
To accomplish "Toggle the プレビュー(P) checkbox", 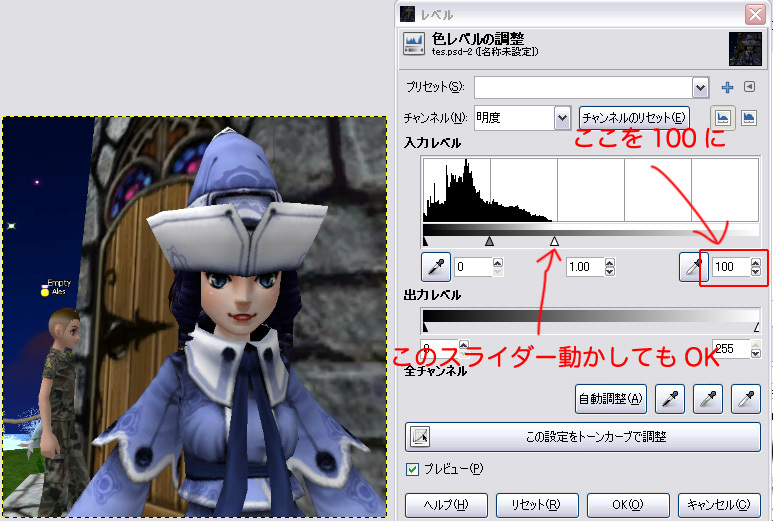I will coord(413,469).
